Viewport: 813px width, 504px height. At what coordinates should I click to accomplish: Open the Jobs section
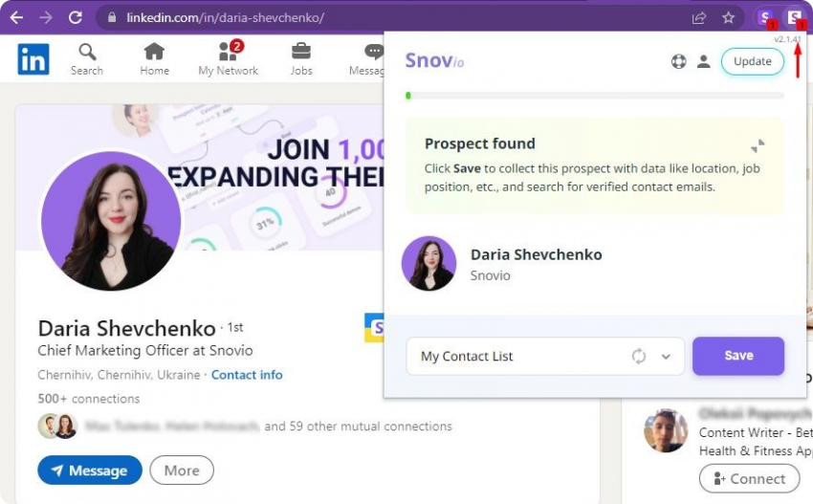click(x=301, y=59)
